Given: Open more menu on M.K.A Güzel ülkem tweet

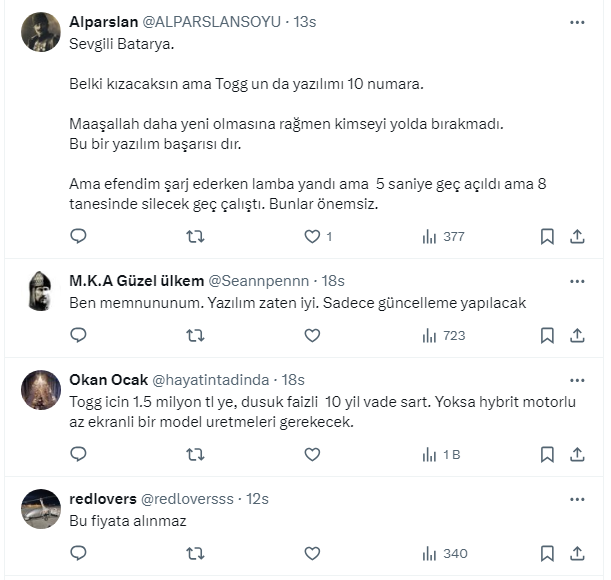Looking at the screenshot, I should (x=577, y=281).
